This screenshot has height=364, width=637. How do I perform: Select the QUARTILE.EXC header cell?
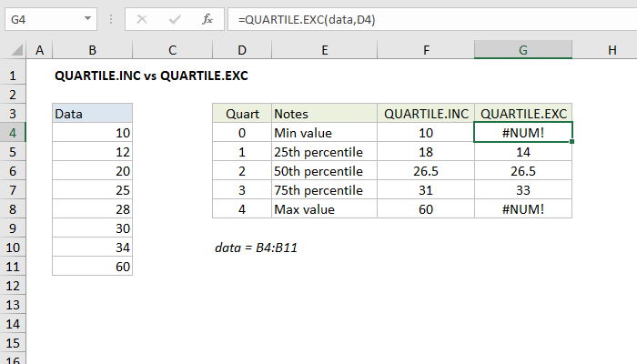pos(523,114)
